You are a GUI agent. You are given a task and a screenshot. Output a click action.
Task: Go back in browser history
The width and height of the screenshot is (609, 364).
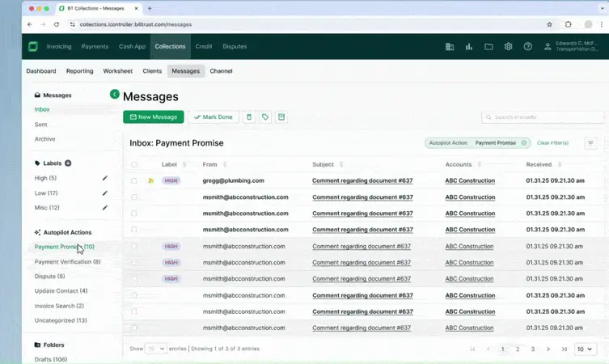[x=30, y=24]
